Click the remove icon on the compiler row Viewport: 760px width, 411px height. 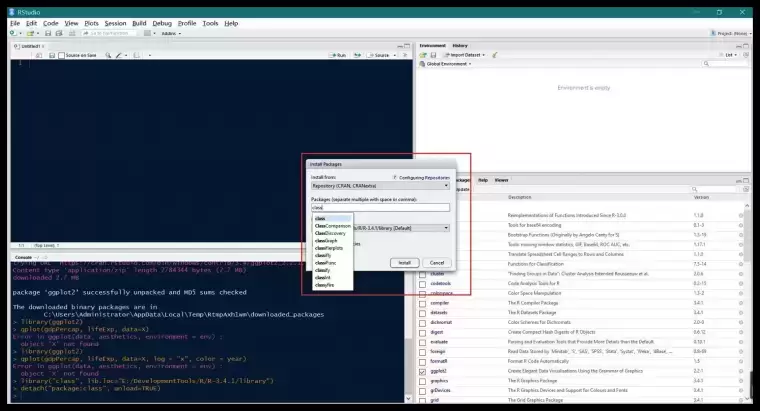point(741,303)
